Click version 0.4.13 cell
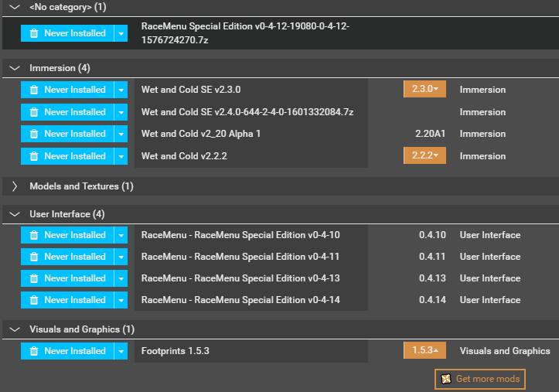The height and width of the screenshot is (392, 559). (x=432, y=278)
